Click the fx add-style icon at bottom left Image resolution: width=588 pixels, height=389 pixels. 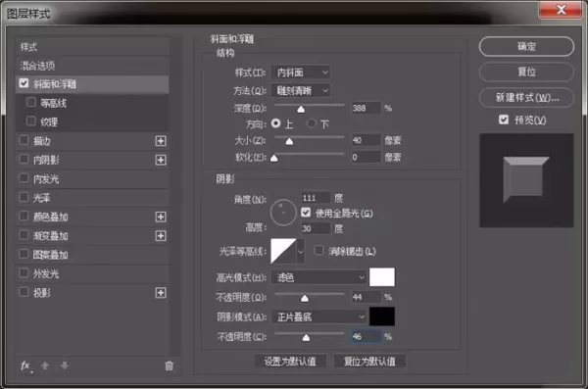(25, 365)
